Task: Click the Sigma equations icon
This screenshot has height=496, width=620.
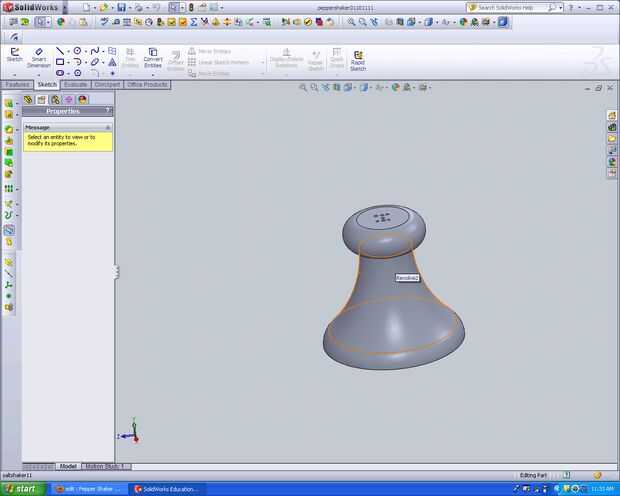Action: 194,22
